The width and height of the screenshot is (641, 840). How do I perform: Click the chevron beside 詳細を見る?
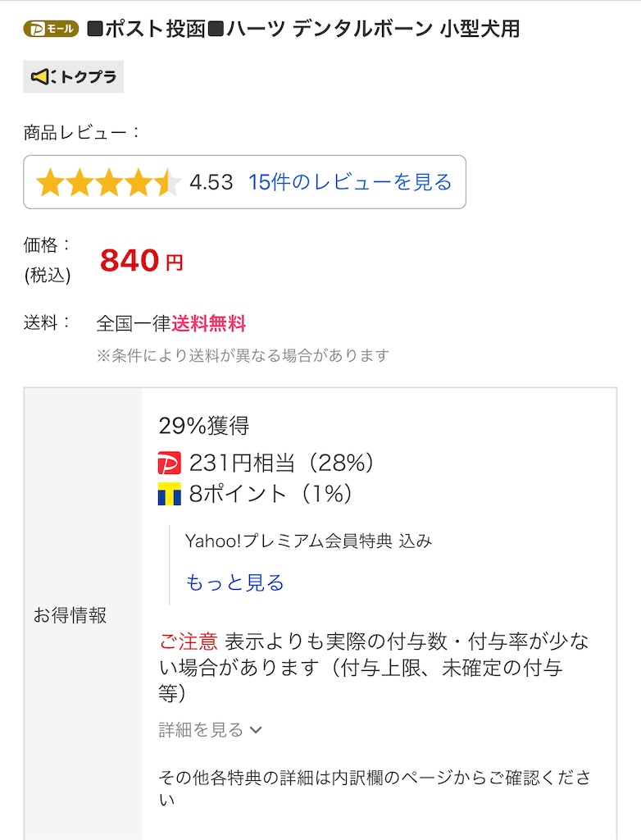pyautogui.click(x=256, y=730)
